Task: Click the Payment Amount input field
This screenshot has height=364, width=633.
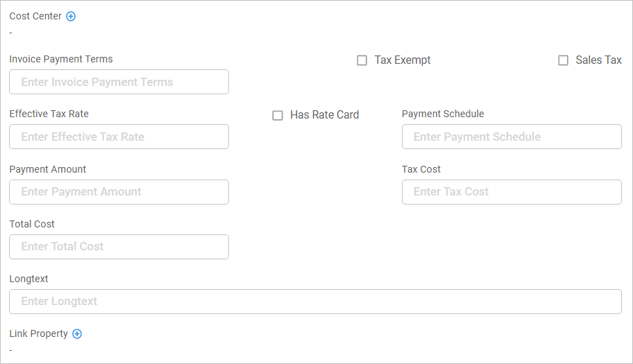Action: [x=119, y=192]
